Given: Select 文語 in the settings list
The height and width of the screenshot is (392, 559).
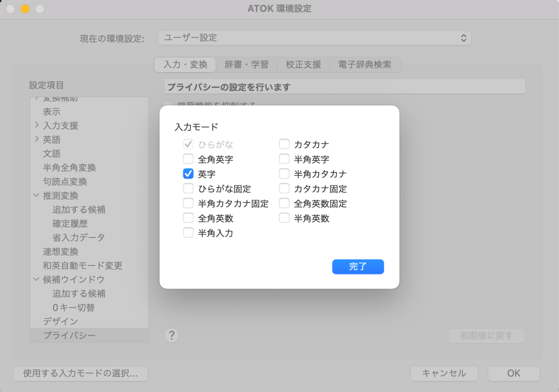Looking at the screenshot, I should point(52,154).
